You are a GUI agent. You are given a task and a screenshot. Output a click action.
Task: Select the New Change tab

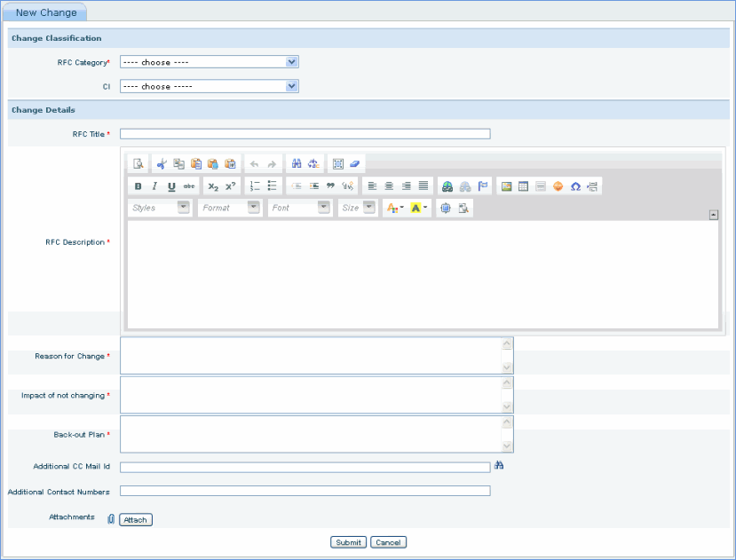[x=46, y=12]
